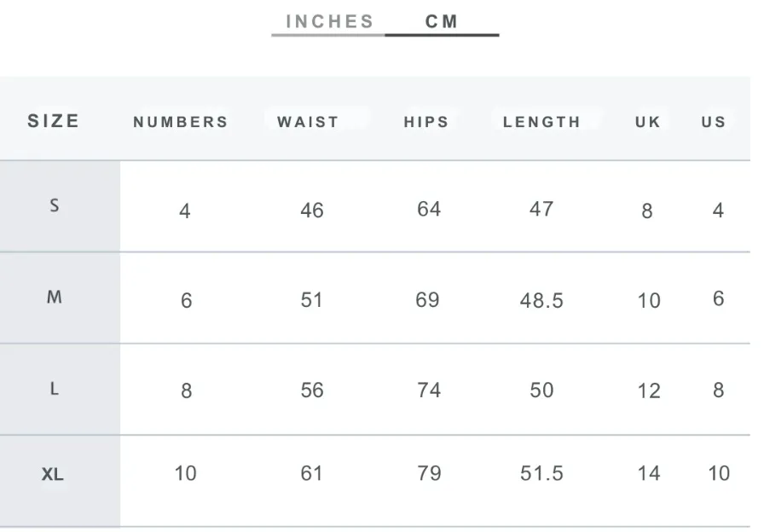Click the US column header
This screenshot has height=532, width=764.
click(x=714, y=122)
